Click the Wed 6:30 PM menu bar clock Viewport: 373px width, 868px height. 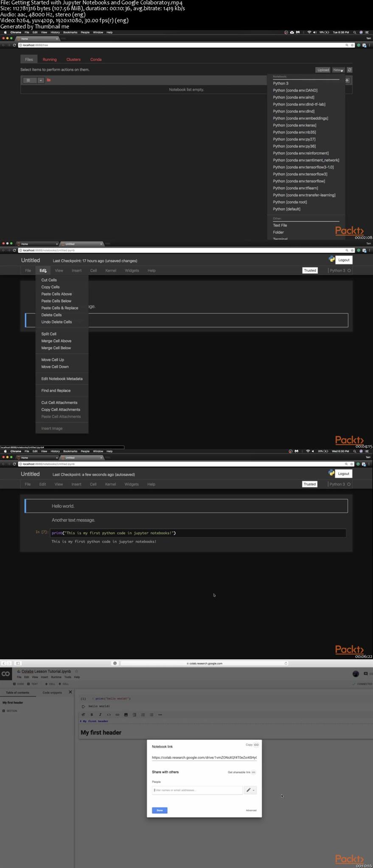pos(340,451)
